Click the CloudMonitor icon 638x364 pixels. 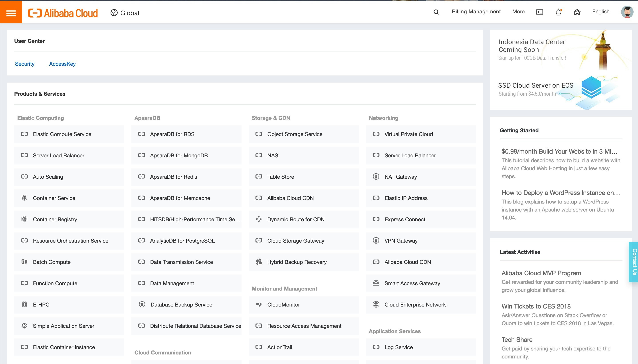pos(259,304)
